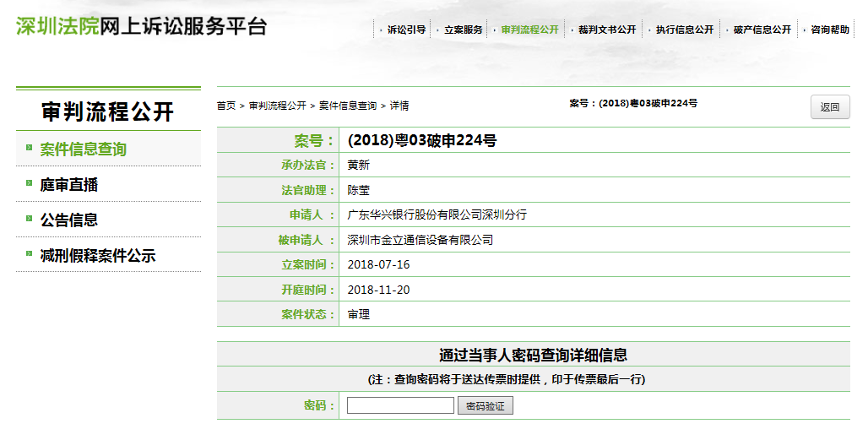Screen dimensions: 868x429
Task: Open 裁判文书公开 from the top menu
Action: 607,30
